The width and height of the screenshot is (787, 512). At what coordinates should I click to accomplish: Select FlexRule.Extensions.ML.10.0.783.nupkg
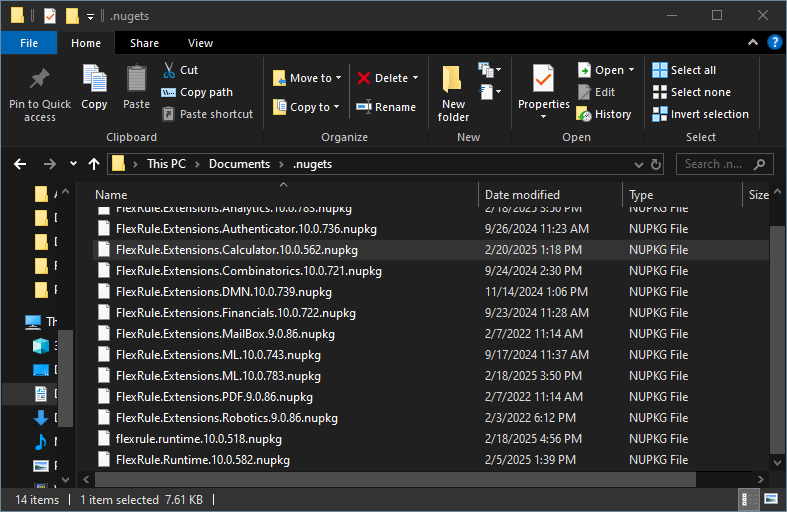[x=431, y=376]
